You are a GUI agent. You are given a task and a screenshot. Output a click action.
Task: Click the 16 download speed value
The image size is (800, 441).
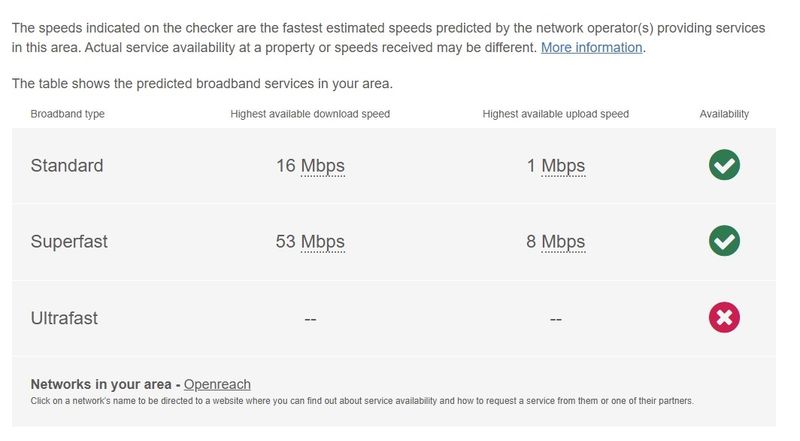pos(286,165)
